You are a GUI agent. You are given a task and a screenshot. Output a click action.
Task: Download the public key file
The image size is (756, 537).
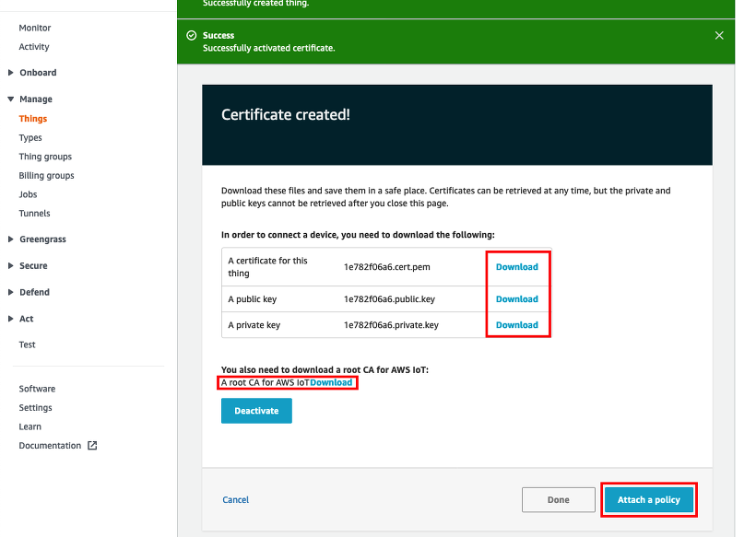point(517,299)
